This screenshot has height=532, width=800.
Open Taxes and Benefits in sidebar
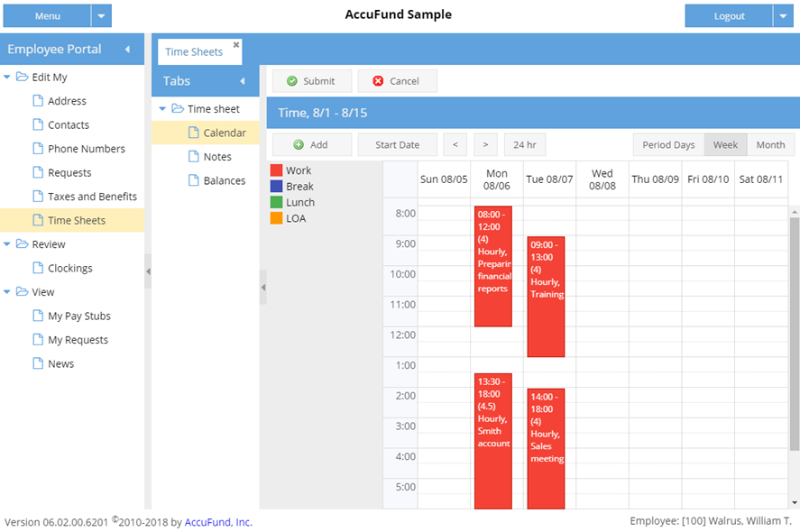click(92, 197)
